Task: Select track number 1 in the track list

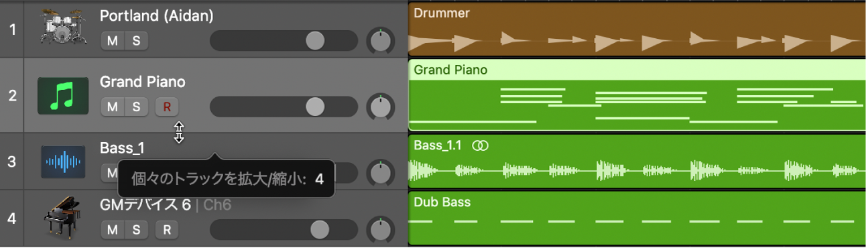Action: click(12, 29)
